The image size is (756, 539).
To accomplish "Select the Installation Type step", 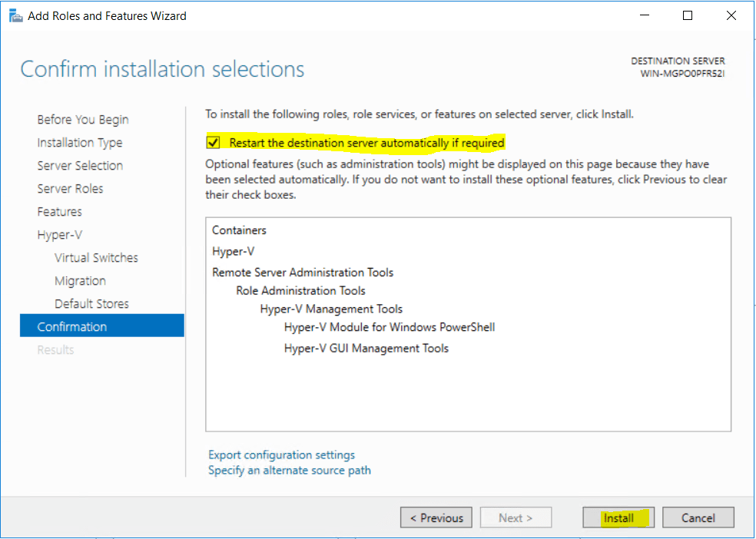I will click(x=80, y=142).
